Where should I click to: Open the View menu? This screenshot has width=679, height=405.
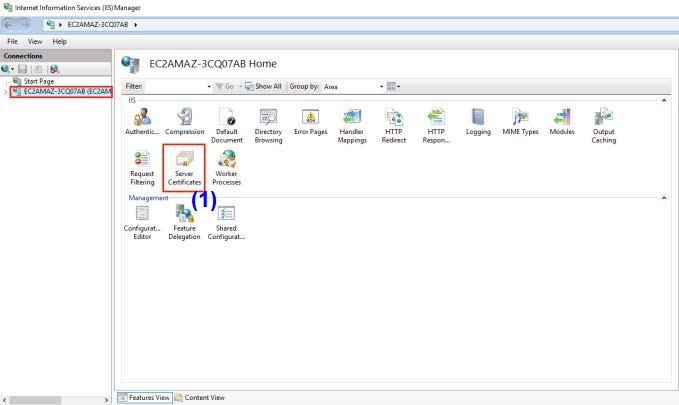pos(35,41)
